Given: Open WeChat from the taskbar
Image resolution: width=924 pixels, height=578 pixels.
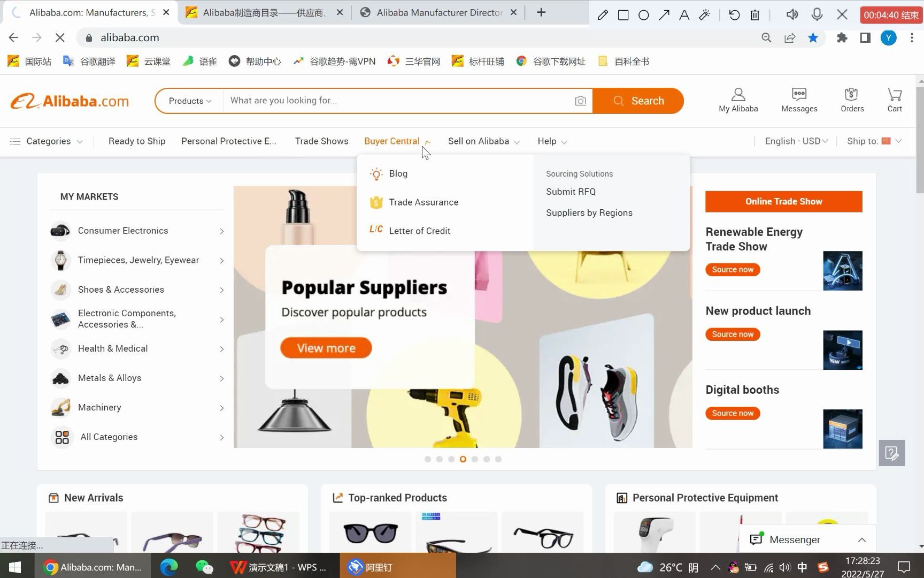Looking at the screenshot, I should [x=204, y=567].
